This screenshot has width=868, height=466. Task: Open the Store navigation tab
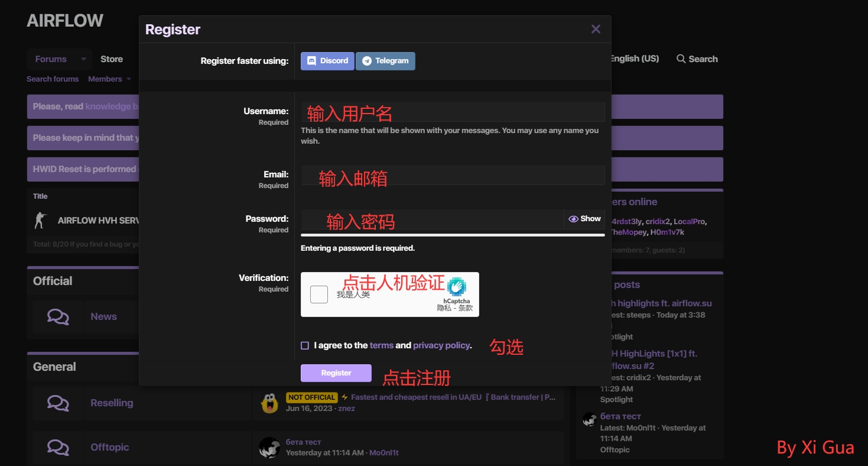pos(112,59)
